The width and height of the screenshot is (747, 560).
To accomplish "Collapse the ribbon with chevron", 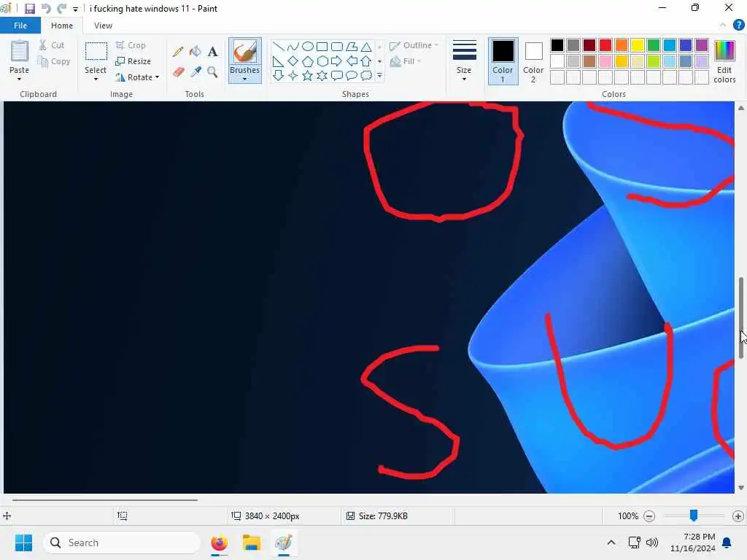I will coord(723,26).
